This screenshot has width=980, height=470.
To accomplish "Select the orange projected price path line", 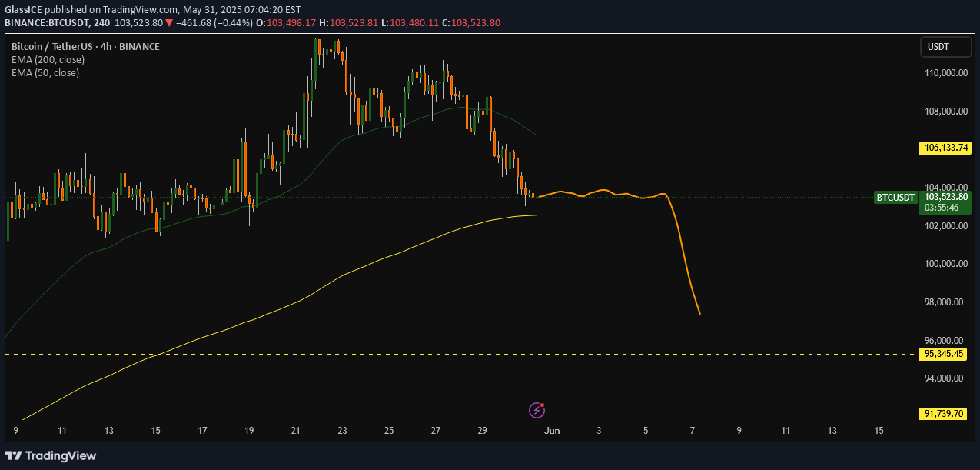I will [680, 246].
